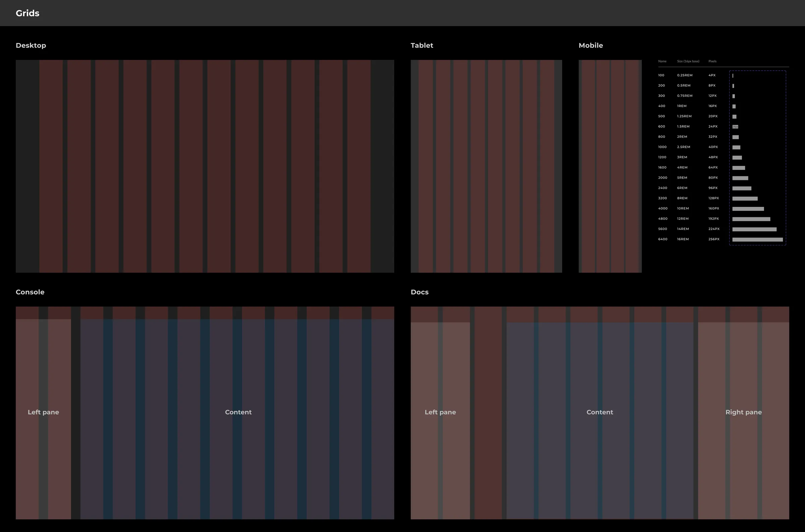
Task: Select spacing name "3200" in table
Action: (662, 198)
